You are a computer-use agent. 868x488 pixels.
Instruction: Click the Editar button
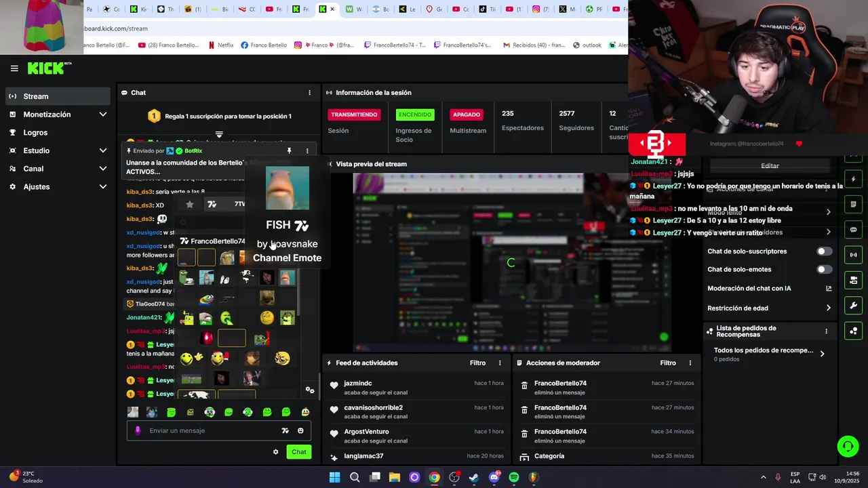click(770, 166)
